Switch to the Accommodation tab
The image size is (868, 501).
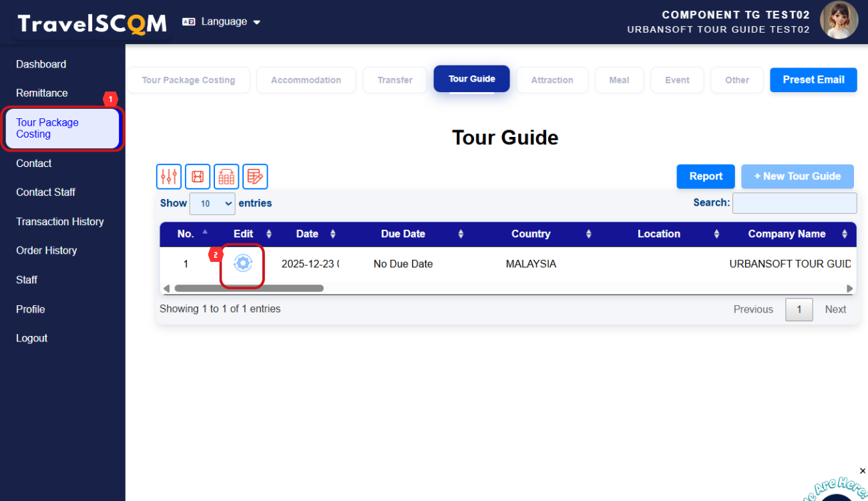[306, 80]
